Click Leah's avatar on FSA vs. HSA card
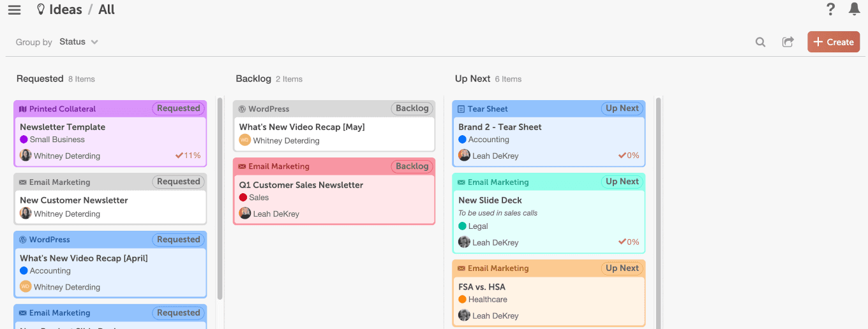This screenshot has height=329, width=868. [464, 315]
